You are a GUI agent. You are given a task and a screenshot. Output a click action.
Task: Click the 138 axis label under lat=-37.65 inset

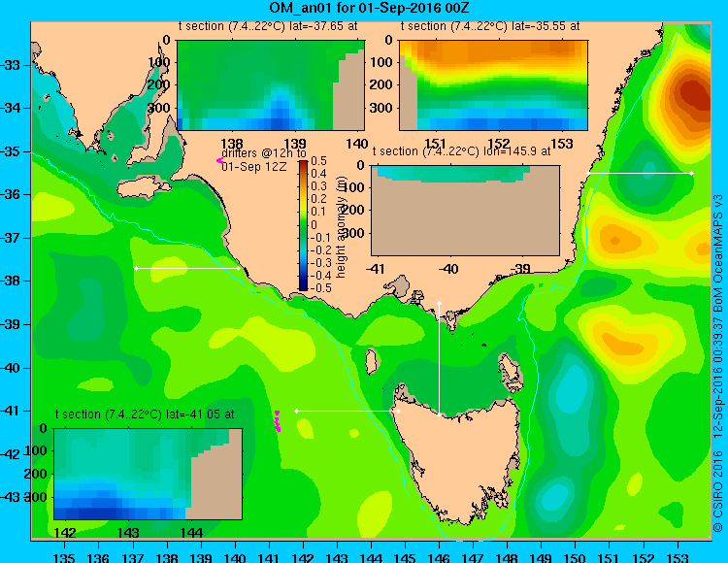(232, 144)
